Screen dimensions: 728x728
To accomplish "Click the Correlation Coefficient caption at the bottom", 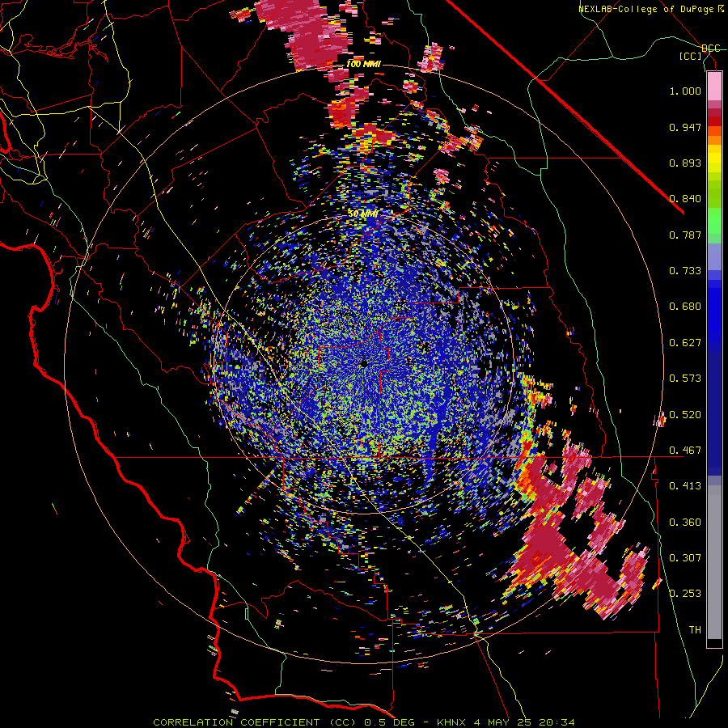I will (x=364, y=722).
